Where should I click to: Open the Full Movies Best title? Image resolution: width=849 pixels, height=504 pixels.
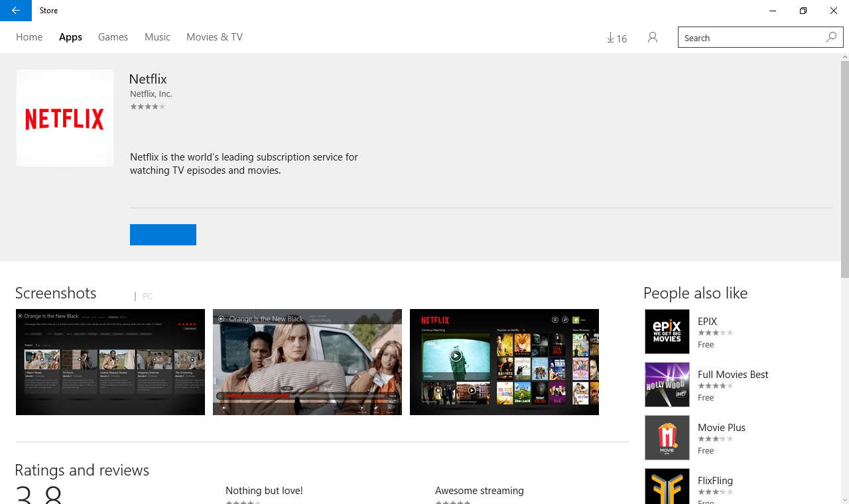(733, 374)
